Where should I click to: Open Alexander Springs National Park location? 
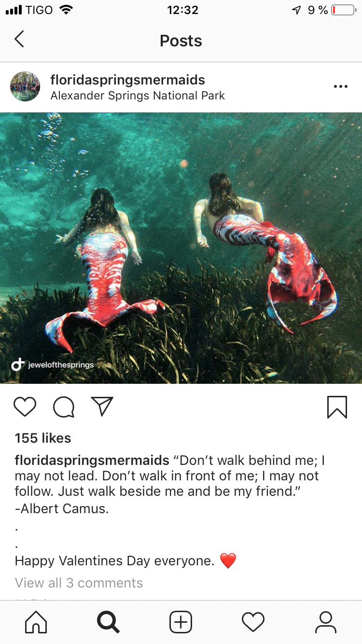click(138, 96)
